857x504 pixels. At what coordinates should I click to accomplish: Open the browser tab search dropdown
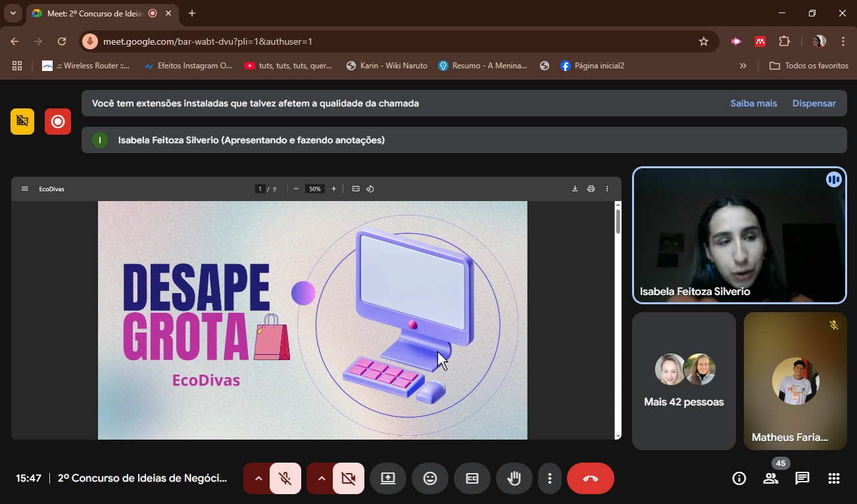coord(12,13)
